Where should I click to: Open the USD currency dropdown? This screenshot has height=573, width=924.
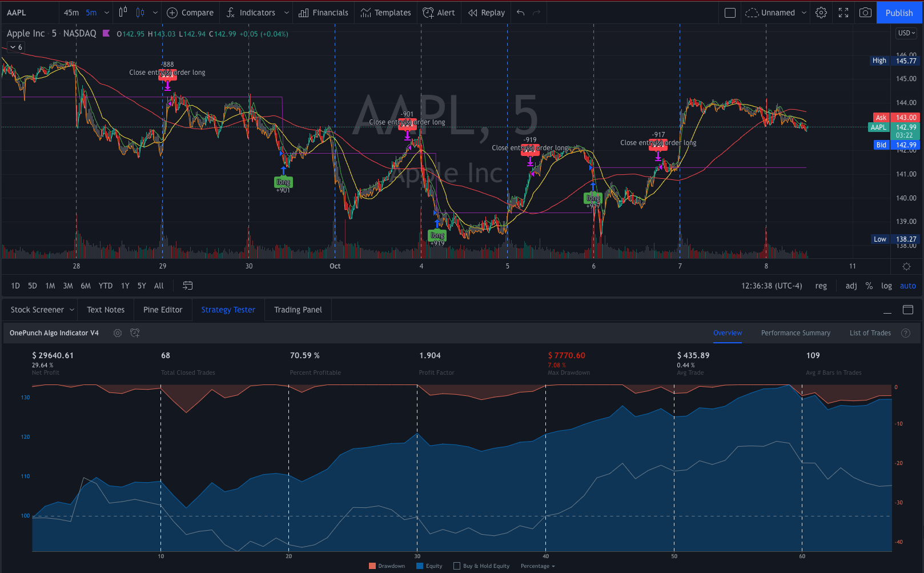tap(906, 33)
